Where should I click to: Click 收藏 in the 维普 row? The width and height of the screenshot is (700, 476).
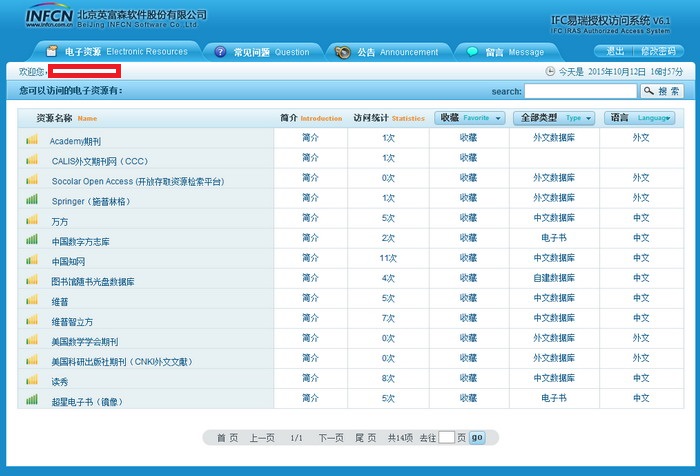tap(468, 299)
